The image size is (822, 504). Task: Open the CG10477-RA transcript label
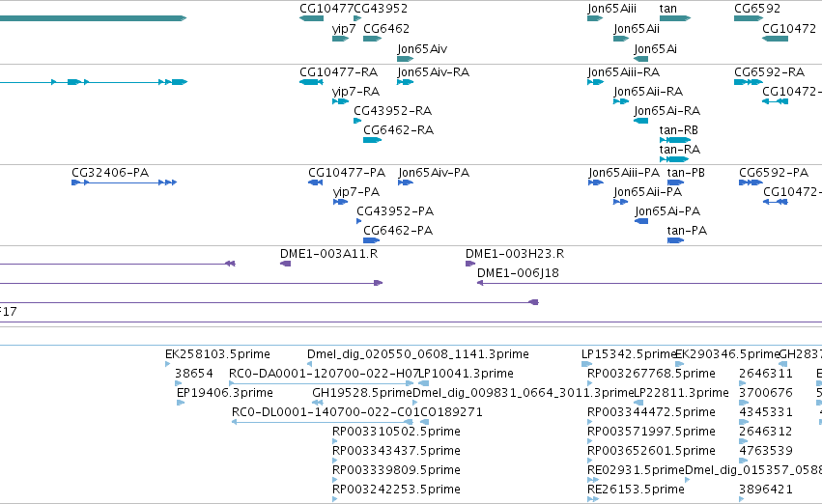[x=339, y=71]
